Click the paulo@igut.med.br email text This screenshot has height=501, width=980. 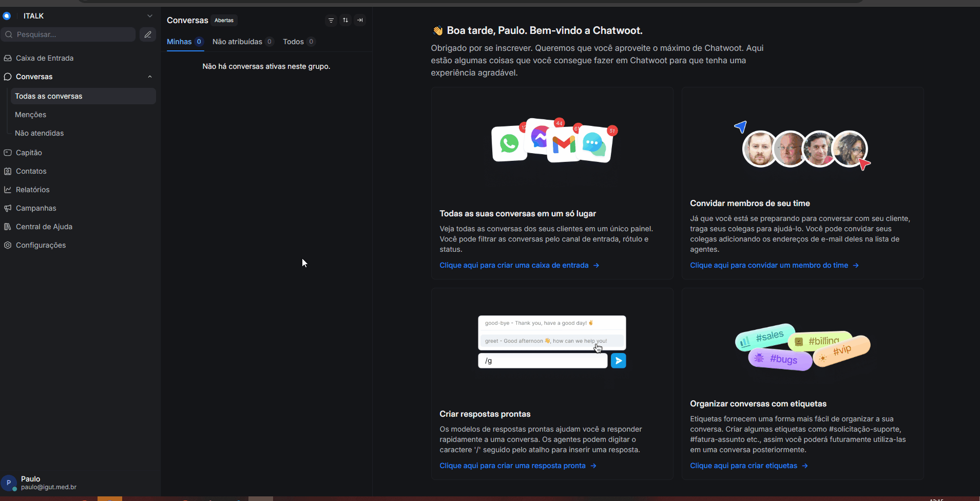[49, 487]
